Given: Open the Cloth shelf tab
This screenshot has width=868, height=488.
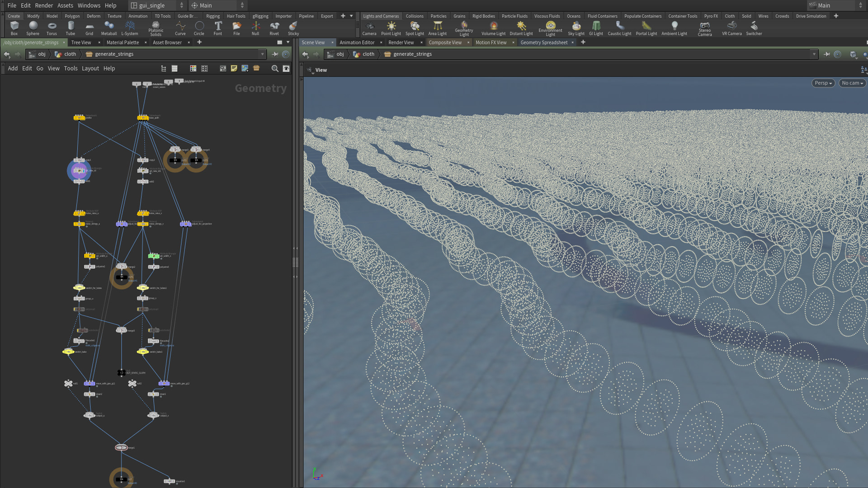Looking at the screenshot, I should [x=730, y=16].
